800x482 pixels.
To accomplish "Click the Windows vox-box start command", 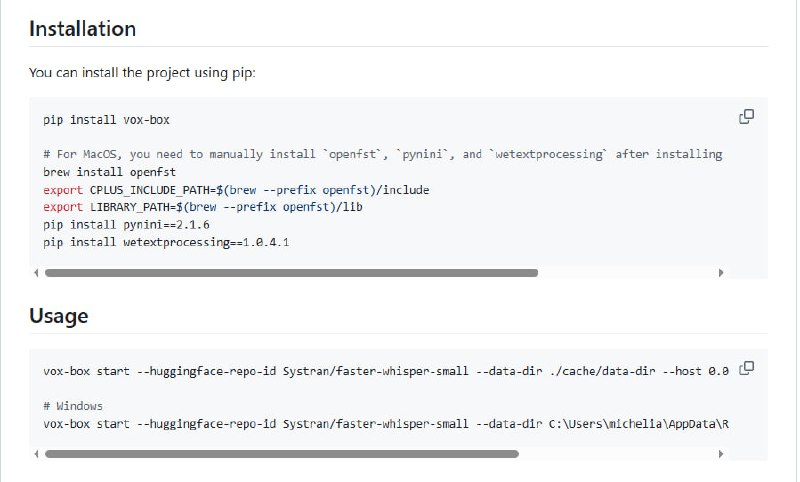I will click(x=385, y=424).
